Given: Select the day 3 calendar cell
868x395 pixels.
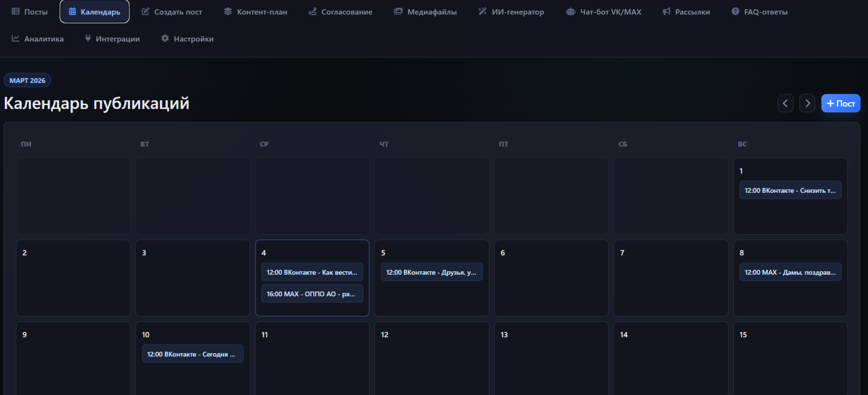Looking at the screenshot, I should point(192,278).
